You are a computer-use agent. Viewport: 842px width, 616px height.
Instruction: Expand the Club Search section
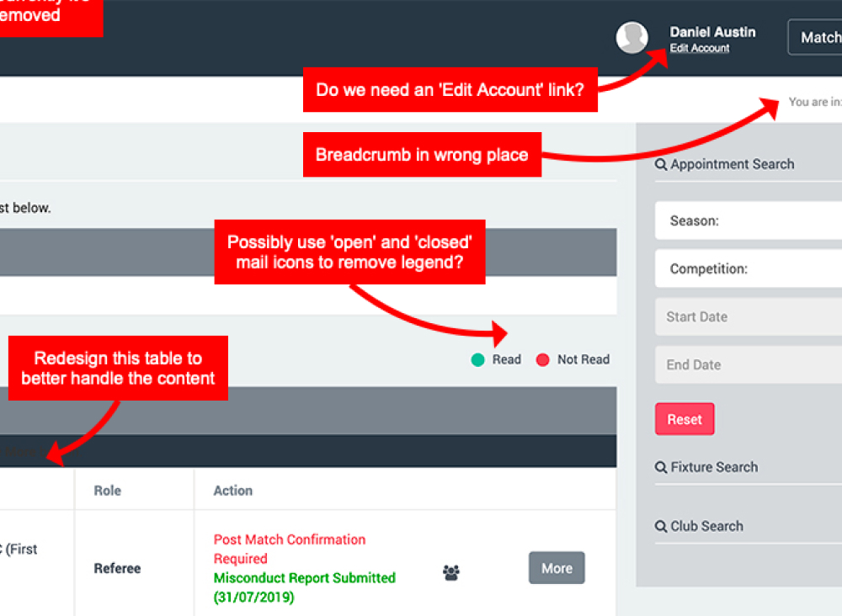pyautogui.click(x=707, y=527)
